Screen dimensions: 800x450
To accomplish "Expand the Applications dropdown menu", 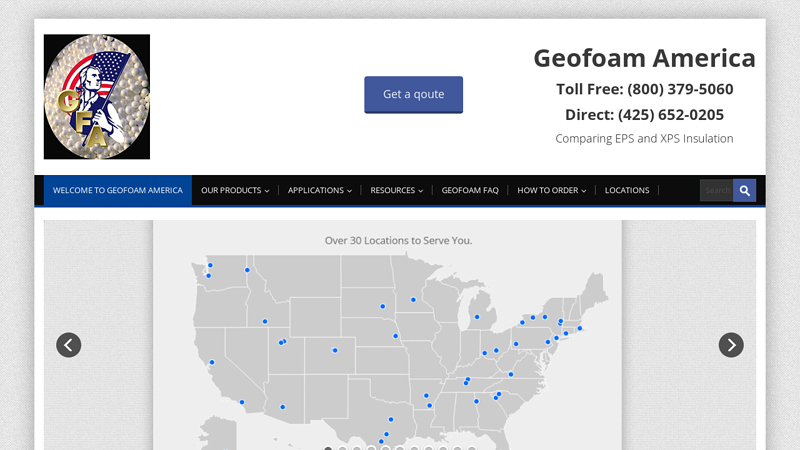I will (x=320, y=190).
